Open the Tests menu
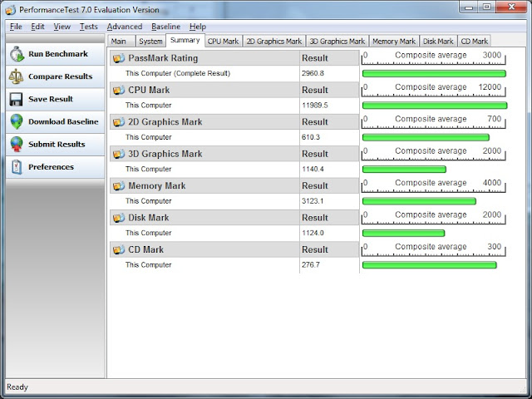 pyautogui.click(x=89, y=27)
